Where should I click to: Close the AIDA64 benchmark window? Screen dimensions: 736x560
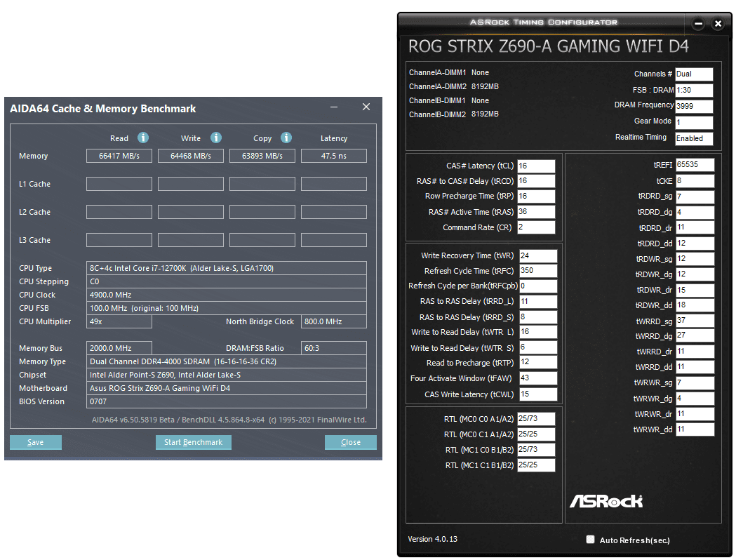[x=366, y=107]
